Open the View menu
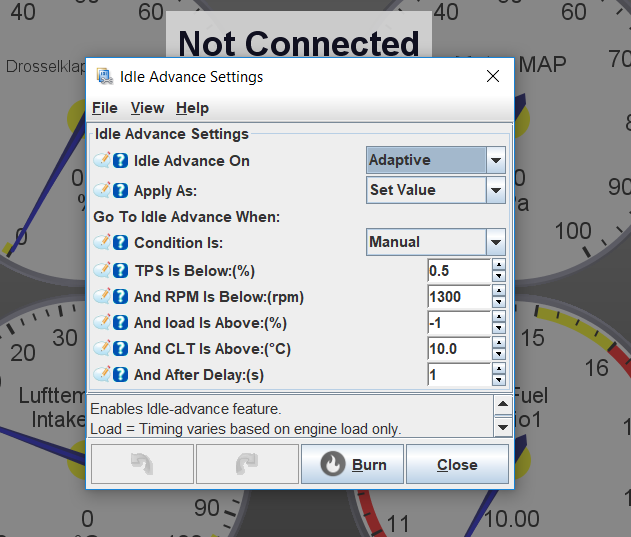The image size is (631, 537). pos(147,108)
